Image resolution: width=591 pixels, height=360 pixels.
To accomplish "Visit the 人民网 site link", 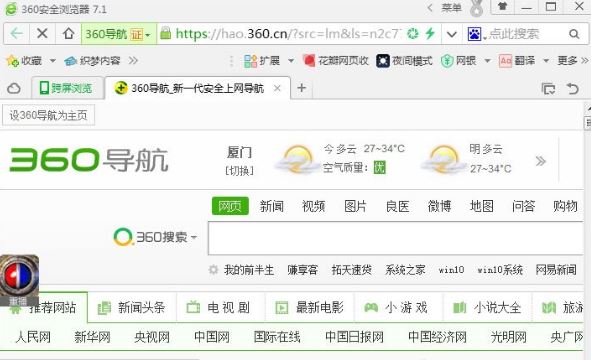I will click(x=33, y=337).
